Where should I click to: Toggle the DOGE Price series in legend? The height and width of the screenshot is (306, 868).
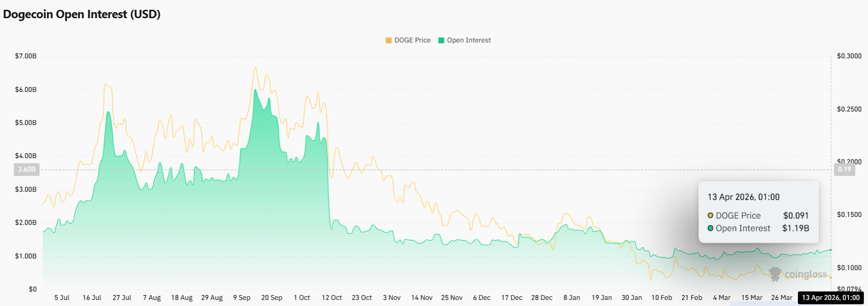412,40
